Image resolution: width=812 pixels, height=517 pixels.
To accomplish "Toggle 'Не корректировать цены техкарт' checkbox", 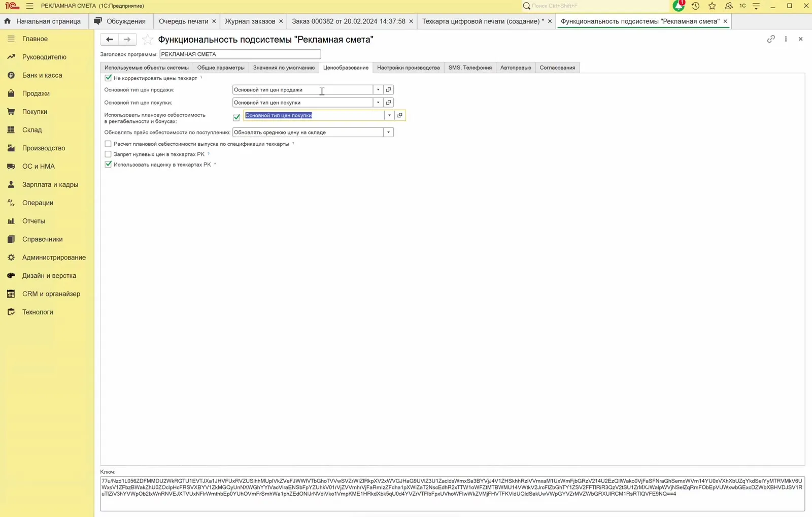I will pos(108,78).
